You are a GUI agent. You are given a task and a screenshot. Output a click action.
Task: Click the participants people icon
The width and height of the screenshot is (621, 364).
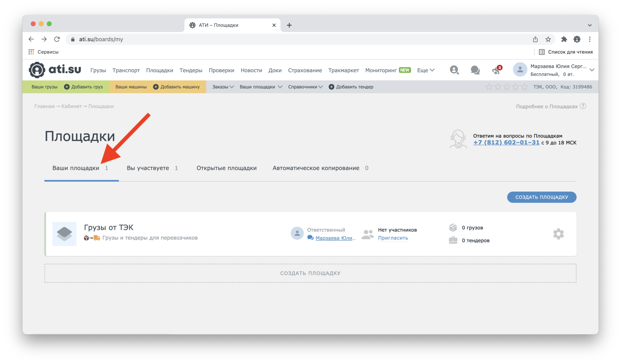click(x=367, y=234)
